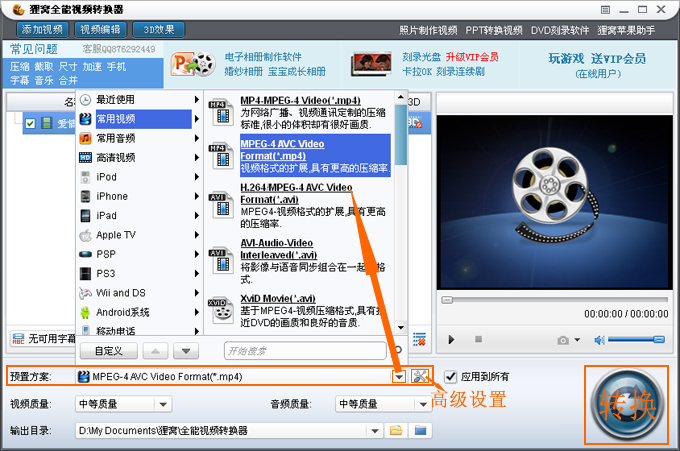The width and height of the screenshot is (680, 451).
Task: Select 最近使用 recent category
Action: pos(139,100)
